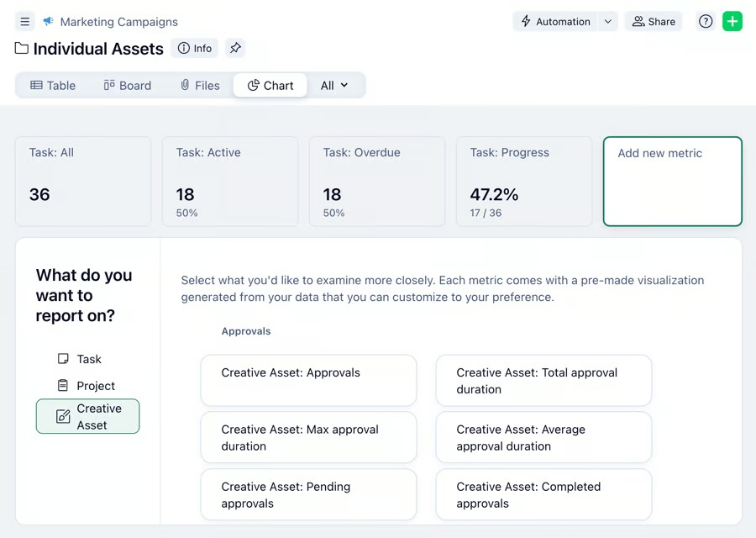Choose Creative Asset: Average approval duration
This screenshot has width=756, height=538.
pos(543,438)
